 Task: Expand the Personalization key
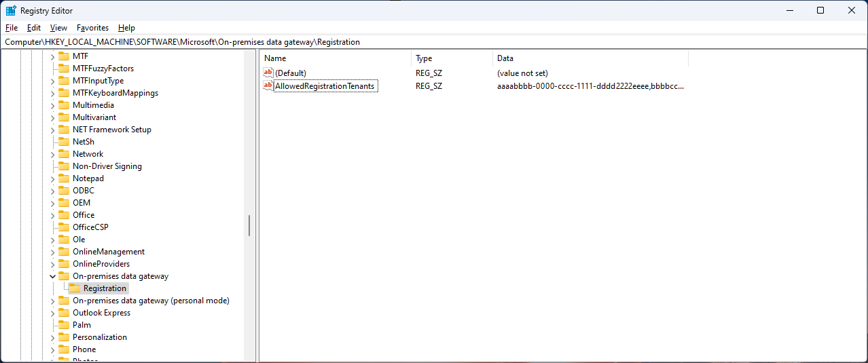point(53,337)
